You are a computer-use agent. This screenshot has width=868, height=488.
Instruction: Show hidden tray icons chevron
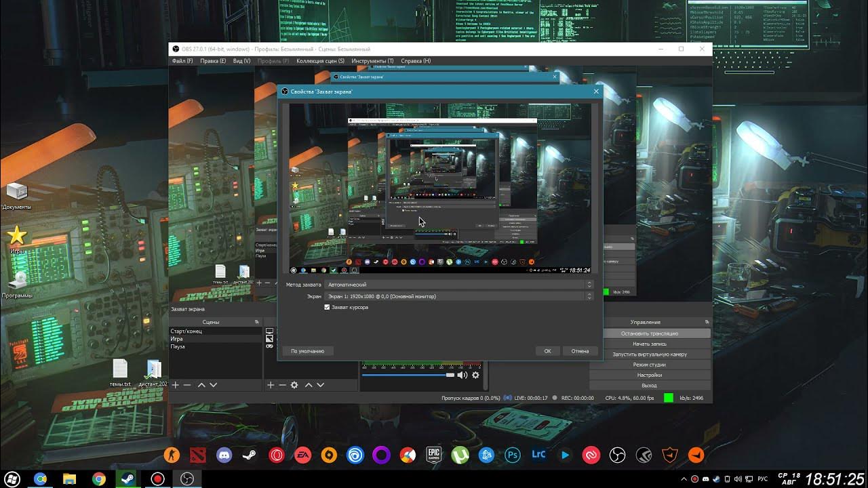[x=684, y=479]
